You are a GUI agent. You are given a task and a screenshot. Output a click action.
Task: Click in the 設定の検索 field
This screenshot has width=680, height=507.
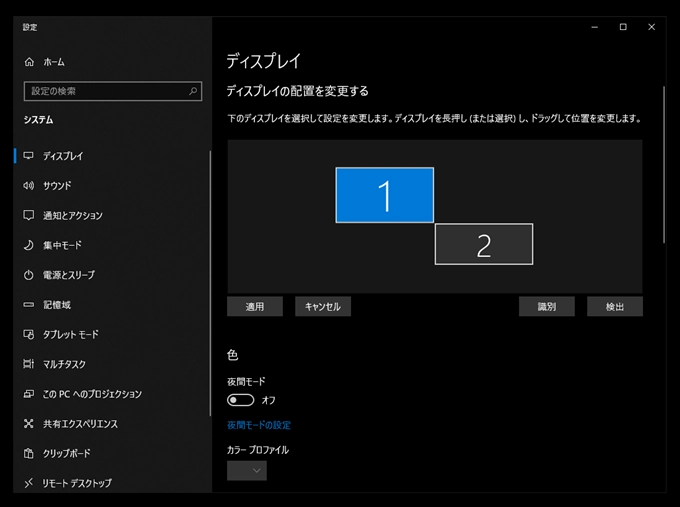[x=113, y=91]
